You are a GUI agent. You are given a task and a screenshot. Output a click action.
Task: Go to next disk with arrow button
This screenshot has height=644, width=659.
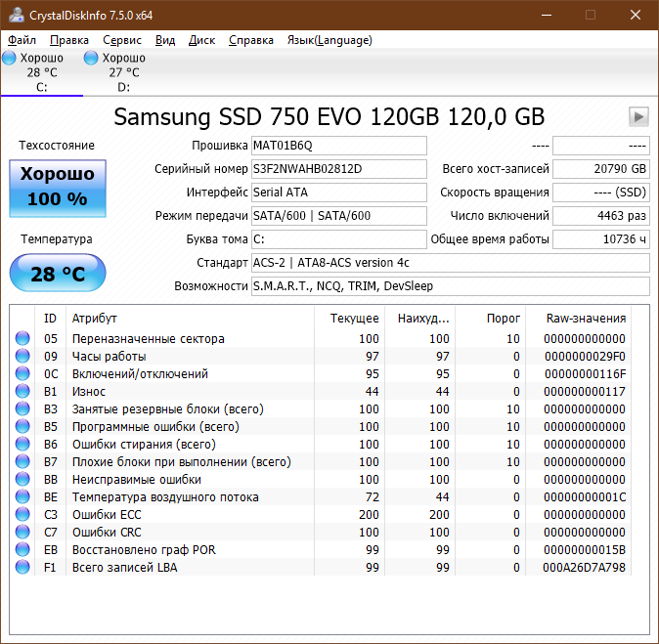coord(638,116)
